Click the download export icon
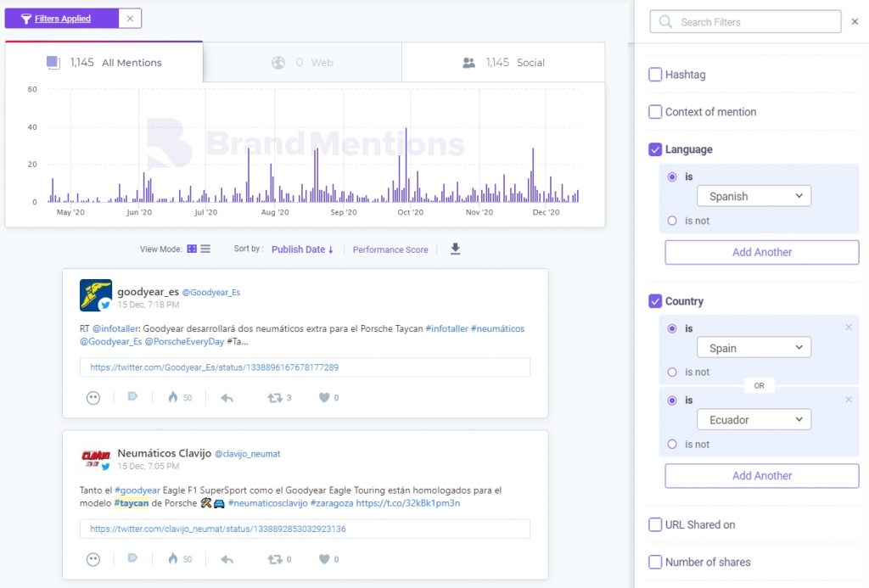This screenshot has width=869, height=588. tap(455, 249)
